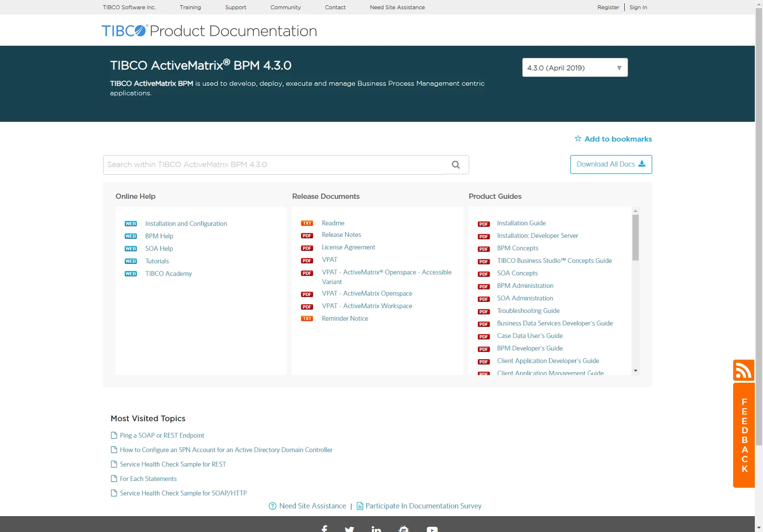The image size is (763, 532).
Task: Click the search magnifier icon
Action: point(456,165)
